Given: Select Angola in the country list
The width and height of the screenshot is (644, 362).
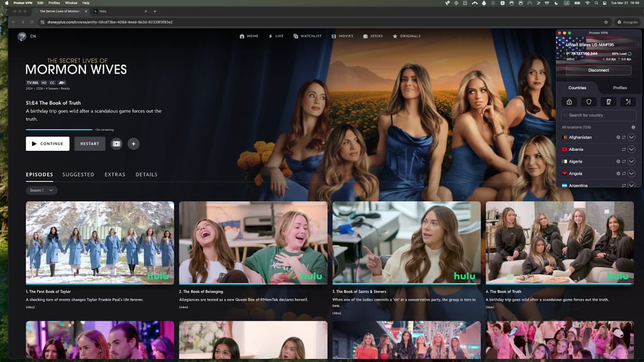Looking at the screenshot, I should tap(575, 173).
